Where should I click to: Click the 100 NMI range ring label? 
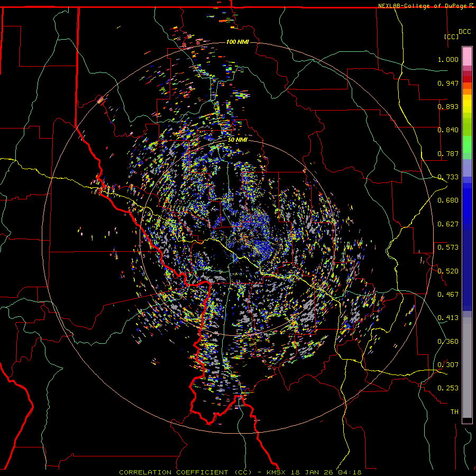coord(237,42)
